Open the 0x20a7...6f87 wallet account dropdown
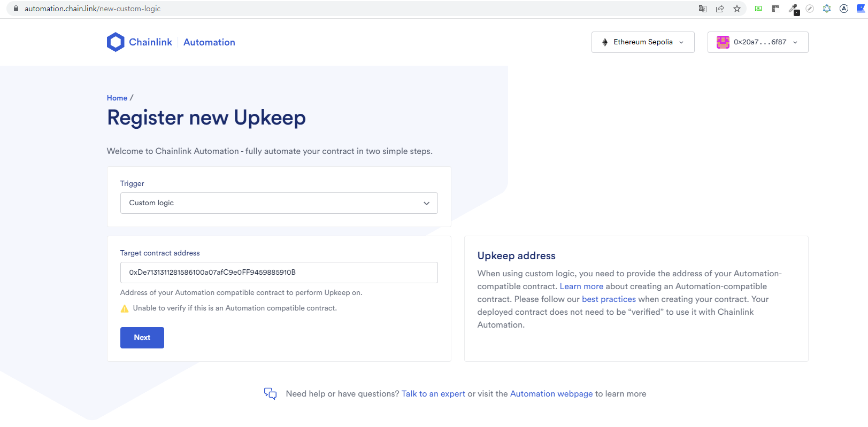 click(x=758, y=42)
